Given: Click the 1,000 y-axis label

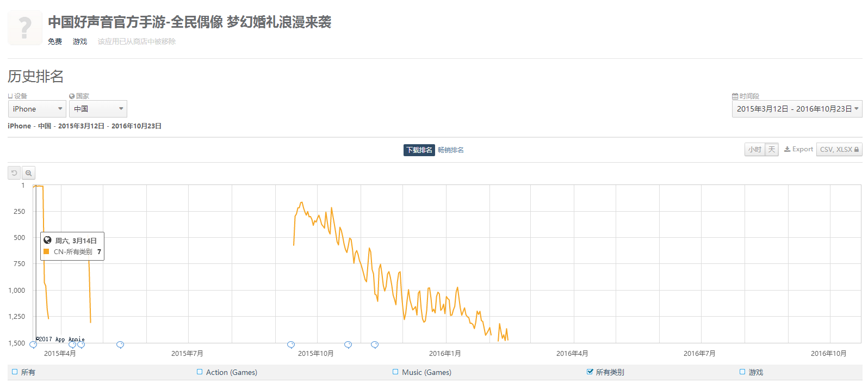Looking at the screenshot, I should pyautogui.click(x=16, y=291).
